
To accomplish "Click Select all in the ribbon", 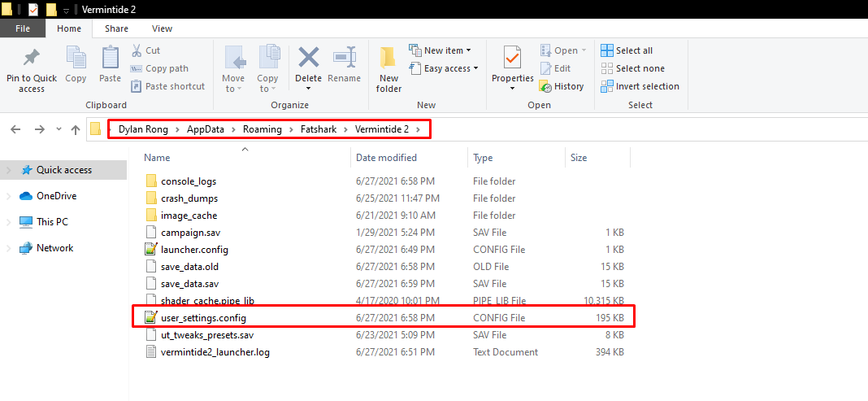I will pos(627,50).
